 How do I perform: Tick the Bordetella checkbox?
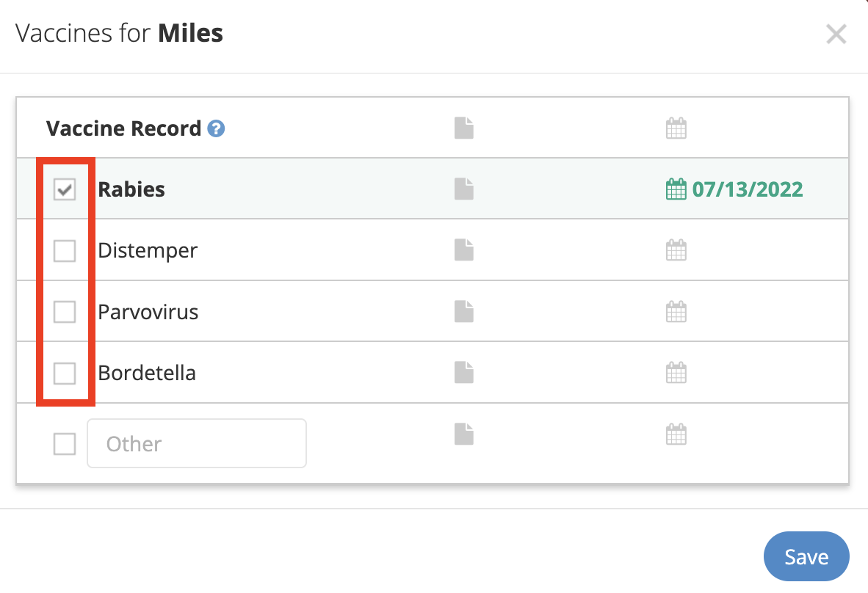coord(65,374)
